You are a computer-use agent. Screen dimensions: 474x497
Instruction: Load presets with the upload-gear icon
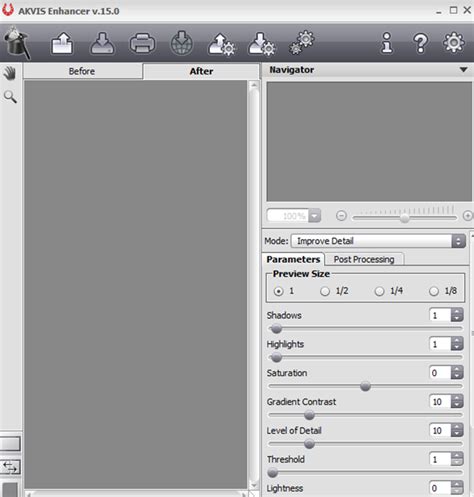[x=222, y=44]
